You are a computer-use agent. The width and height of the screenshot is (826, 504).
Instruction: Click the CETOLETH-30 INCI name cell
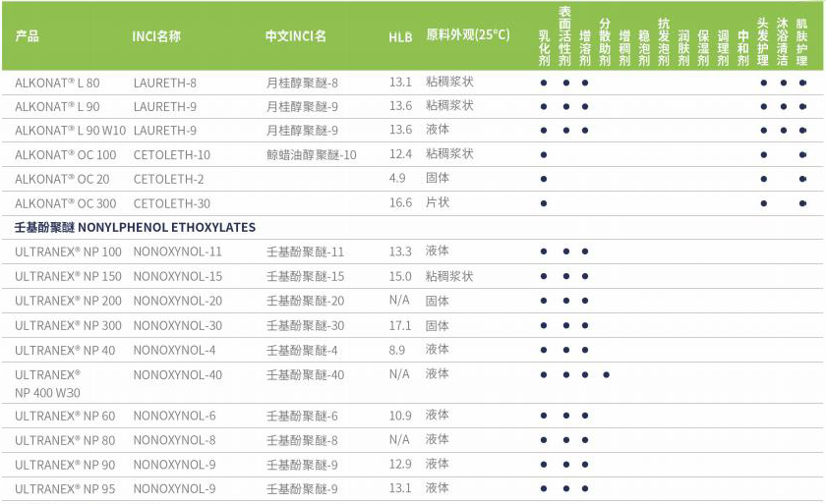(x=172, y=203)
